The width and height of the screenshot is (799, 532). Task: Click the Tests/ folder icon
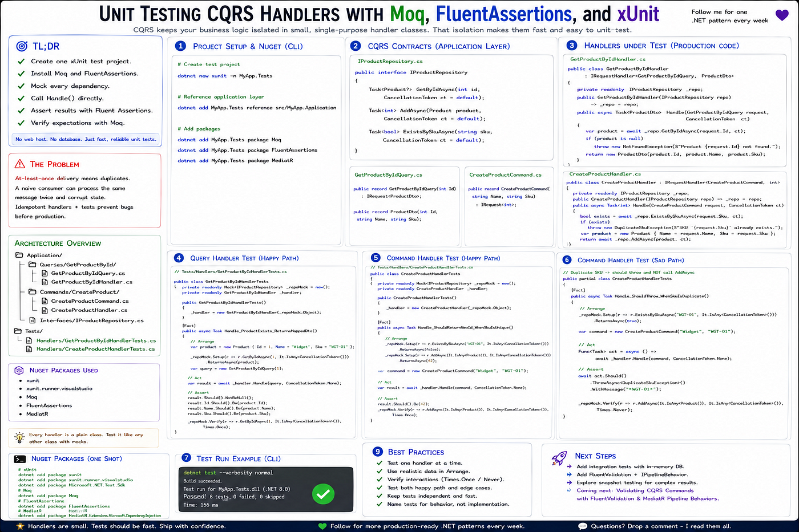tap(18, 331)
